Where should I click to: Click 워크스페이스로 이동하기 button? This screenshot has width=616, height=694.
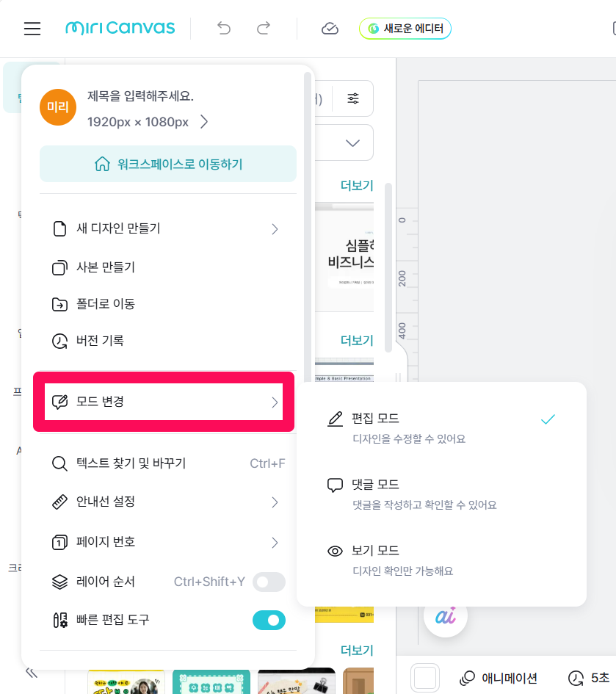(168, 164)
